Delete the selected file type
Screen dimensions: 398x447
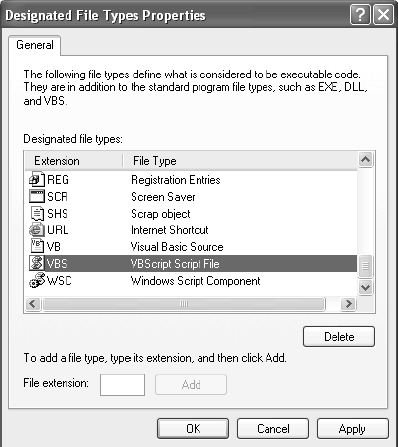pos(339,337)
